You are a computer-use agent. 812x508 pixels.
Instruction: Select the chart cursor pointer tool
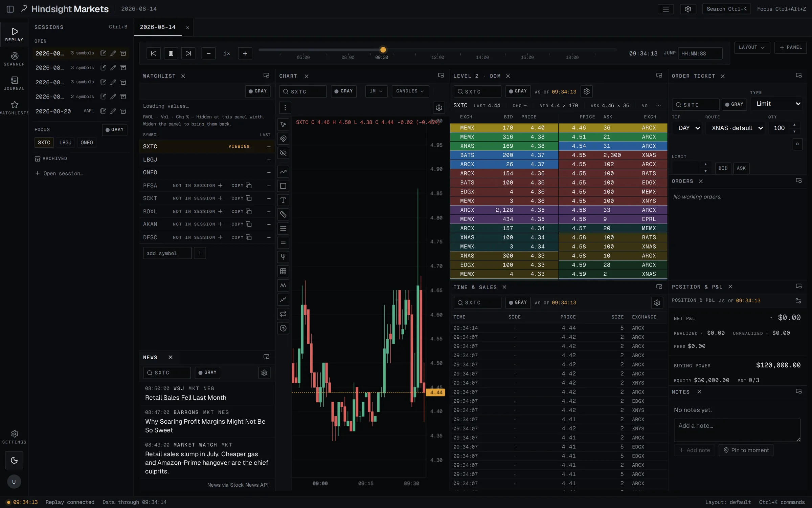tap(283, 125)
